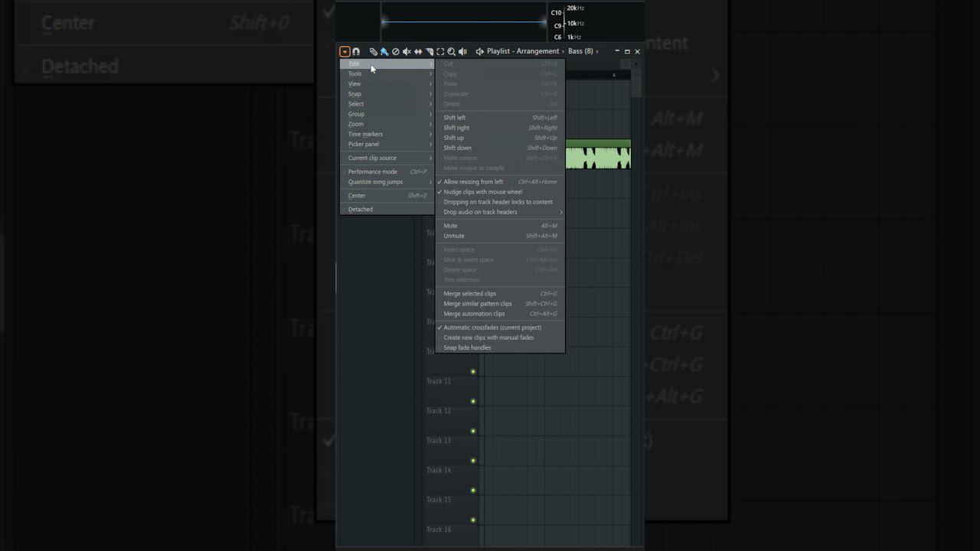Choose the Select marquee tool icon
The height and width of the screenshot is (551, 980).
point(440,51)
